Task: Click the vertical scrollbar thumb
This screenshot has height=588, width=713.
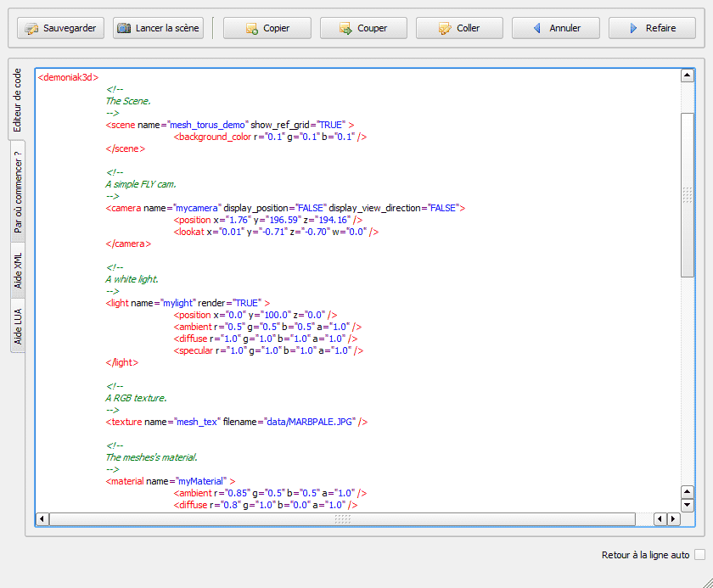Action: coord(687,195)
